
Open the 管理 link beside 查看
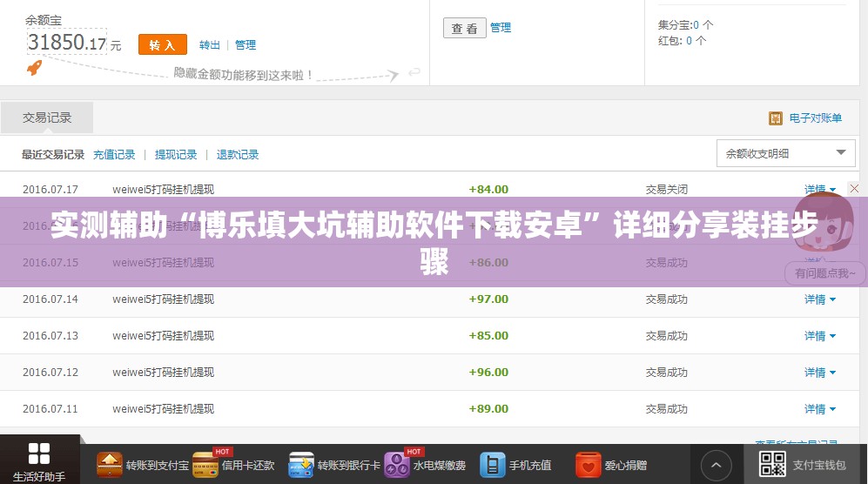pos(501,28)
